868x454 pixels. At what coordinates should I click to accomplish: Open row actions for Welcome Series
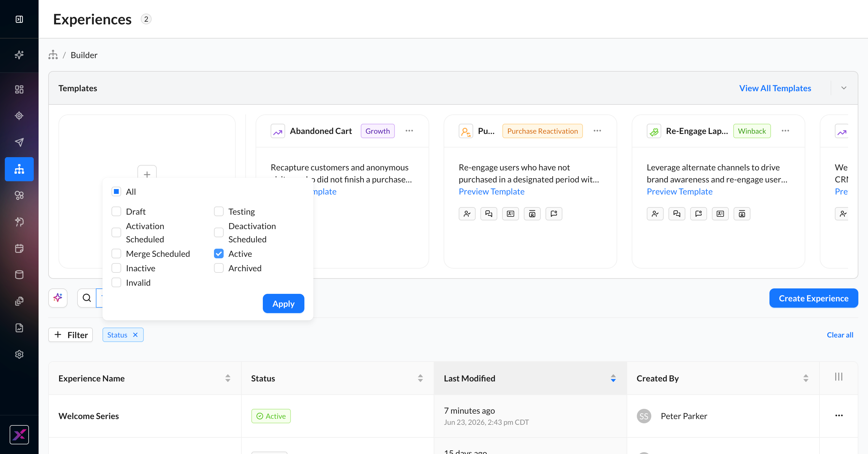pos(839,416)
